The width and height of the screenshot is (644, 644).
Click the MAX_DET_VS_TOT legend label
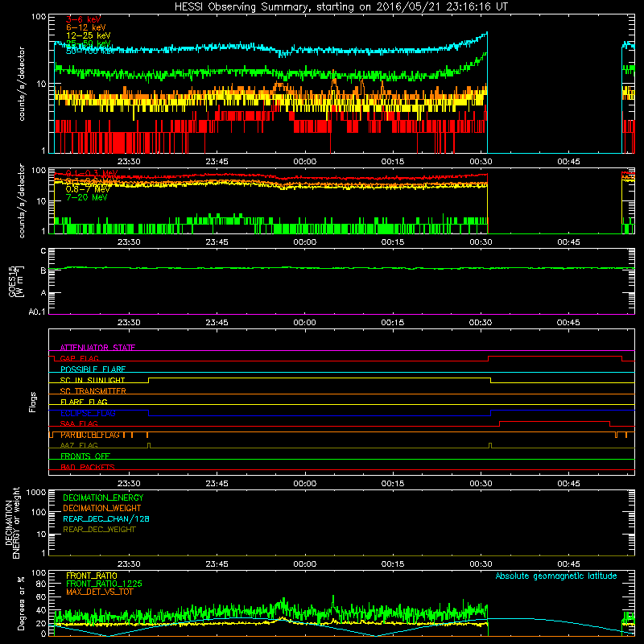[x=100, y=592]
